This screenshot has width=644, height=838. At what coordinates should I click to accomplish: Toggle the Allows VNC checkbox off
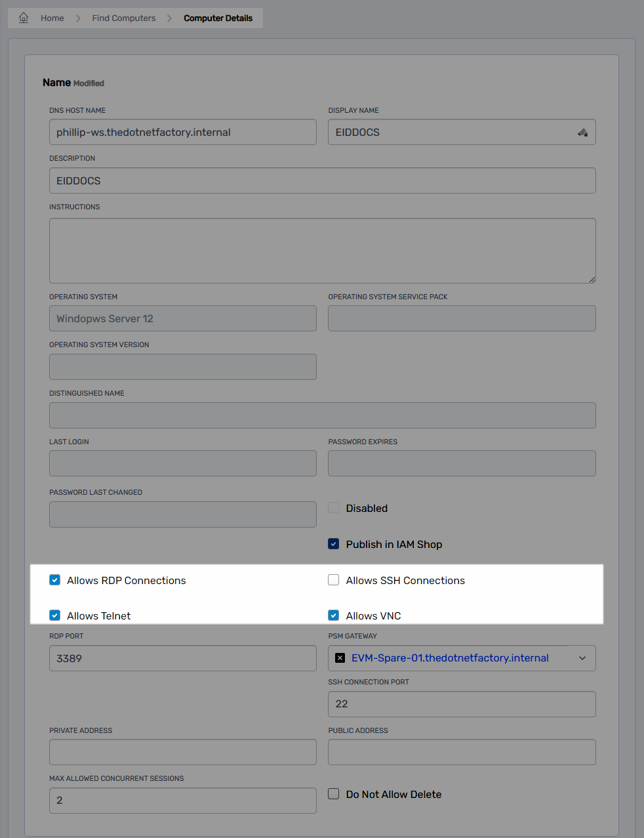(x=333, y=615)
